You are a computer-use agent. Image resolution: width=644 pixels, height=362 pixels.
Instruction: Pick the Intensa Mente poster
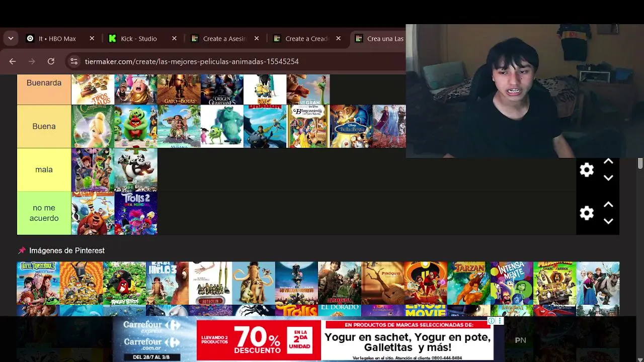(x=512, y=283)
